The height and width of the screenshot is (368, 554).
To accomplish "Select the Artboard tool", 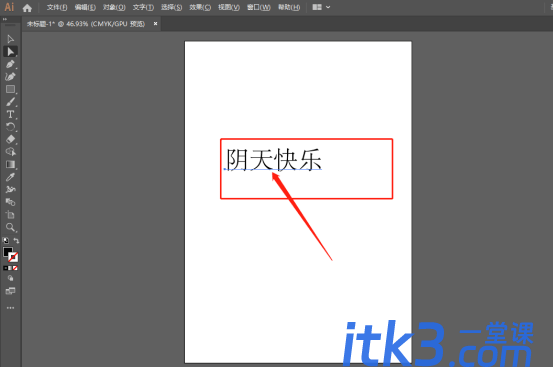I will pyautogui.click(x=10, y=215).
